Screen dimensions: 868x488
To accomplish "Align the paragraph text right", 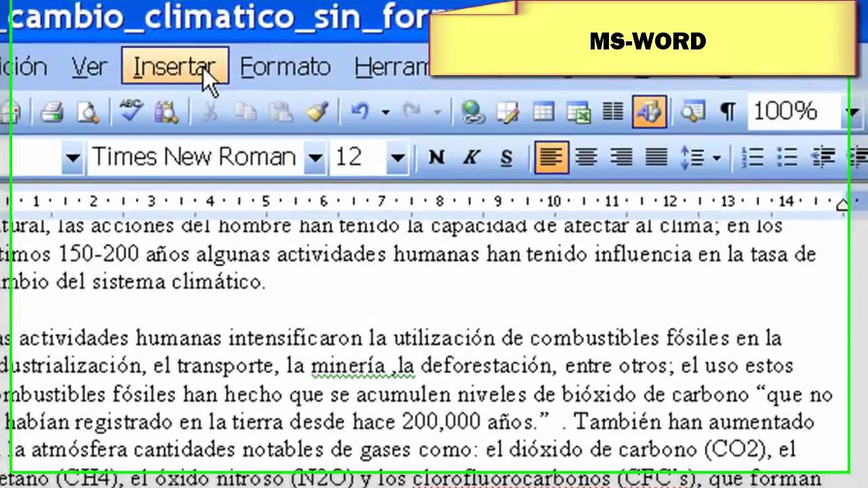I will pos(621,158).
